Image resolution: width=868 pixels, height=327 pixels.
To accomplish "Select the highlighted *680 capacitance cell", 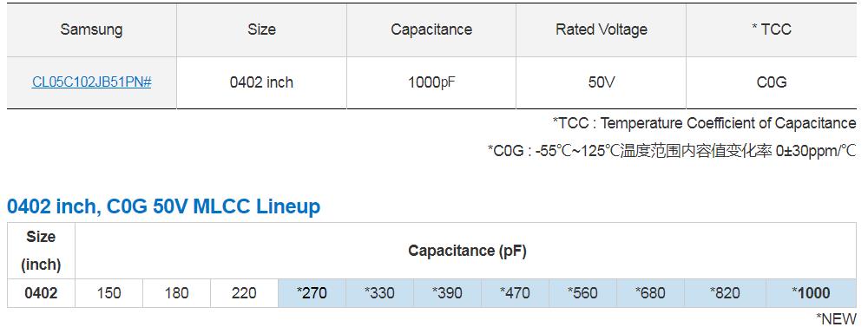I will click(650, 292).
